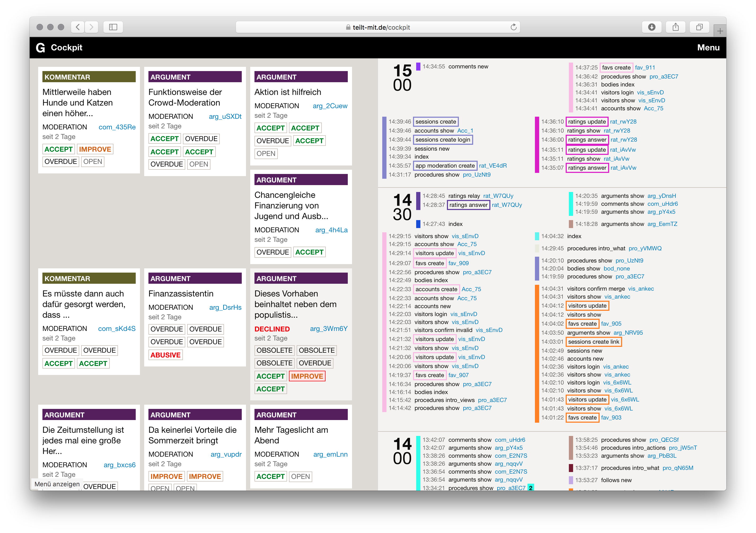Go back with the browser back arrow
The image size is (756, 533).
(78, 27)
